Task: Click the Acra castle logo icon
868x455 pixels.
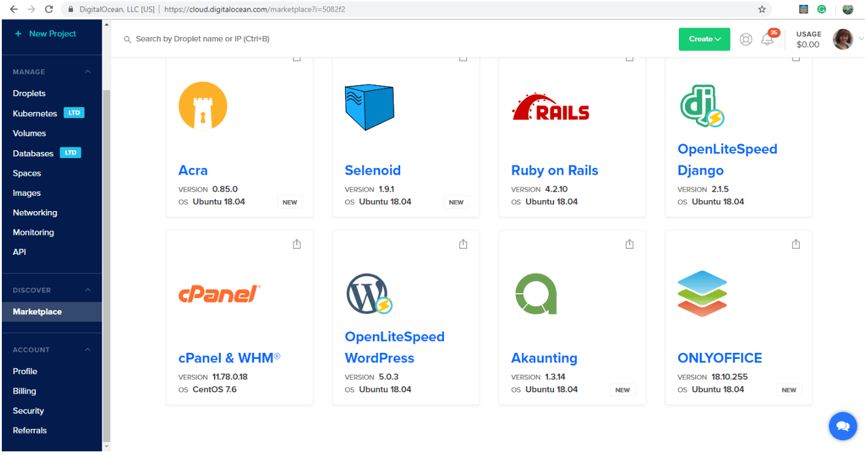Action: point(203,106)
